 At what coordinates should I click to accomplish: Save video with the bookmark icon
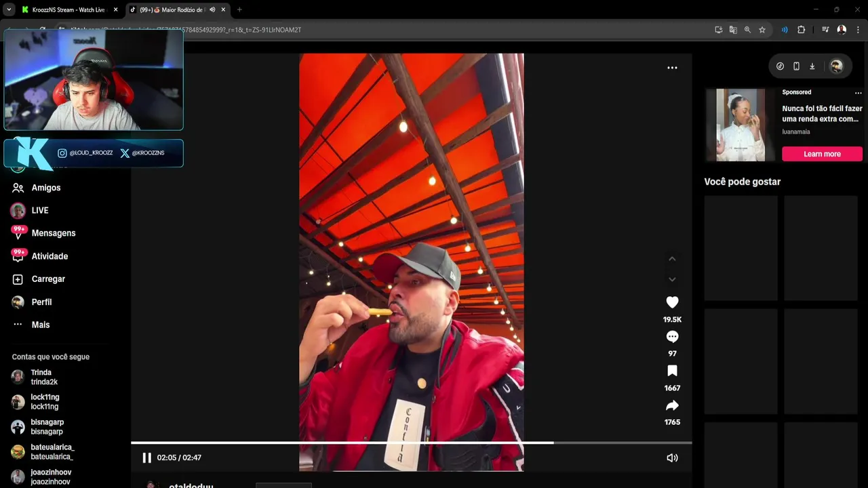point(672,371)
